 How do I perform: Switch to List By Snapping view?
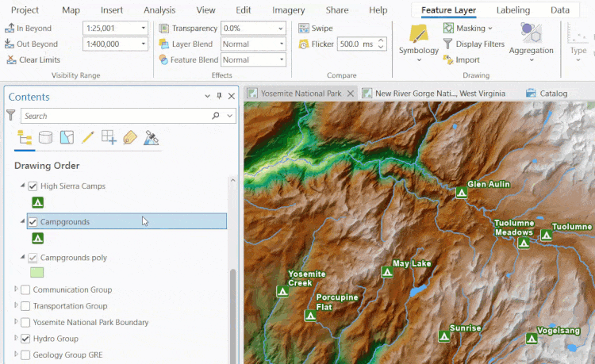point(109,137)
